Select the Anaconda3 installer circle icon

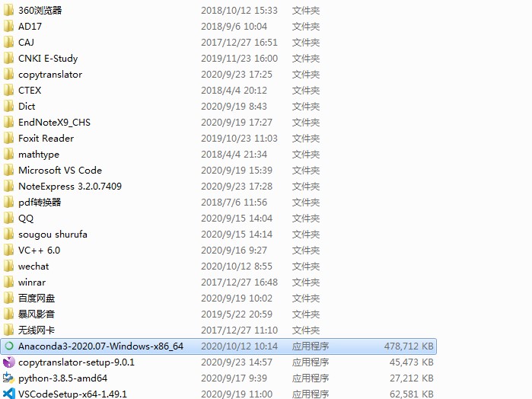(x=9, y=346)
